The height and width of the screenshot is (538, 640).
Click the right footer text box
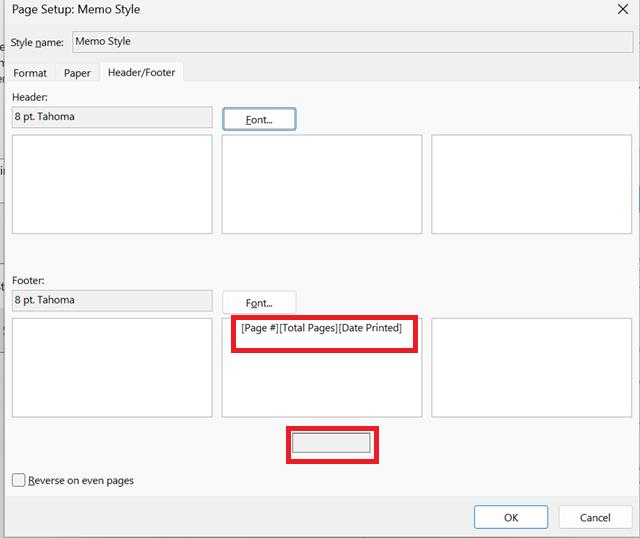click(531, 368)
